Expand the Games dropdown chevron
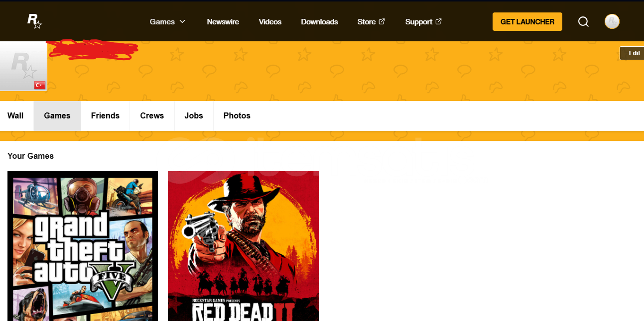Image resolution: width=644 pixels, height=321 pixels. (x=182, y=21)
